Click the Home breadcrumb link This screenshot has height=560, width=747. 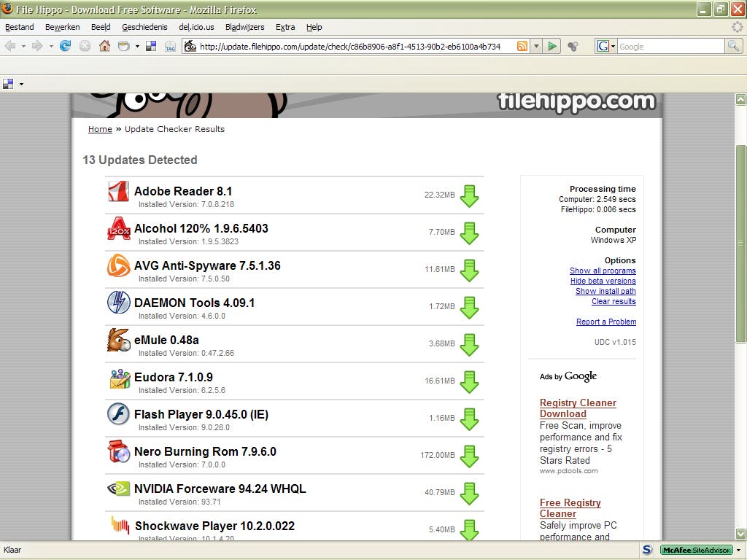click(100, 129)
